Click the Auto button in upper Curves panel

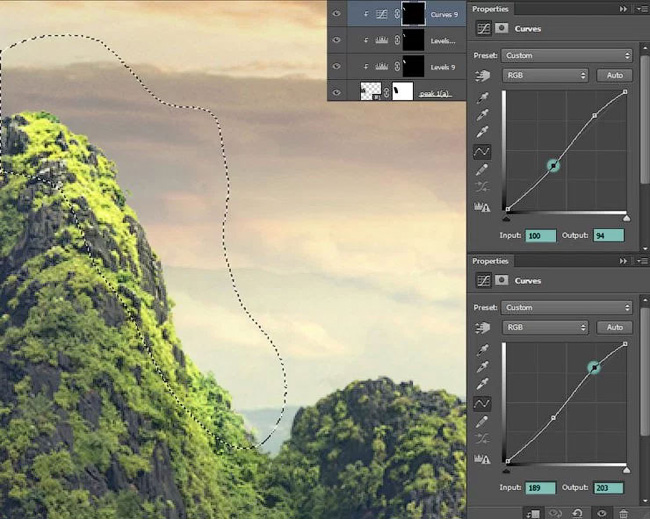pyautogui.click(x=615, y=75)
